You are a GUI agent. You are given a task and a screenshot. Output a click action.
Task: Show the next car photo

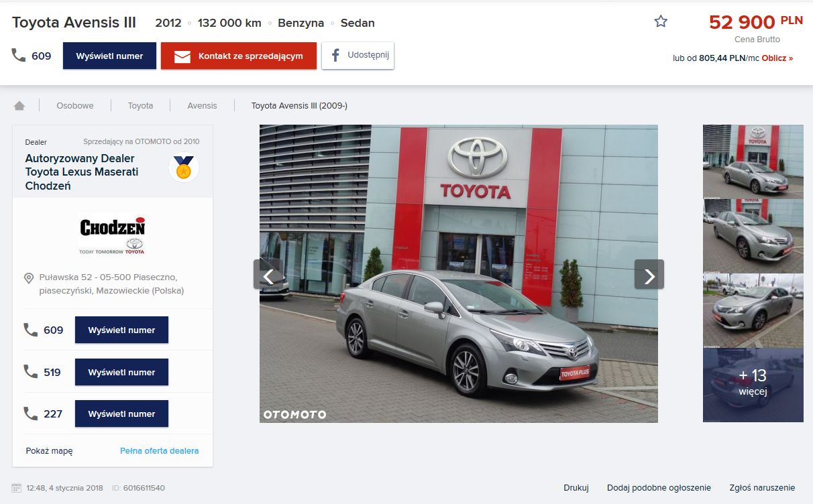649,274
